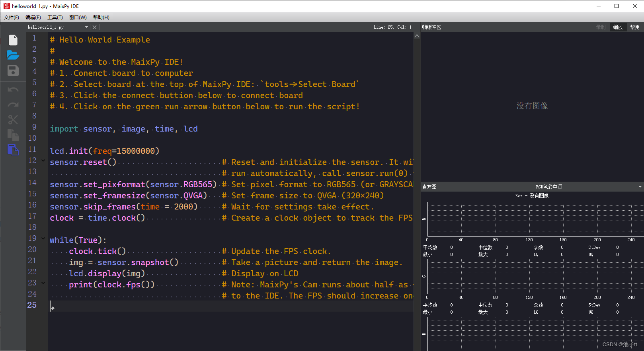
Task: Toggle the 缩放 zoom button
Action: [x=618, y=27]
